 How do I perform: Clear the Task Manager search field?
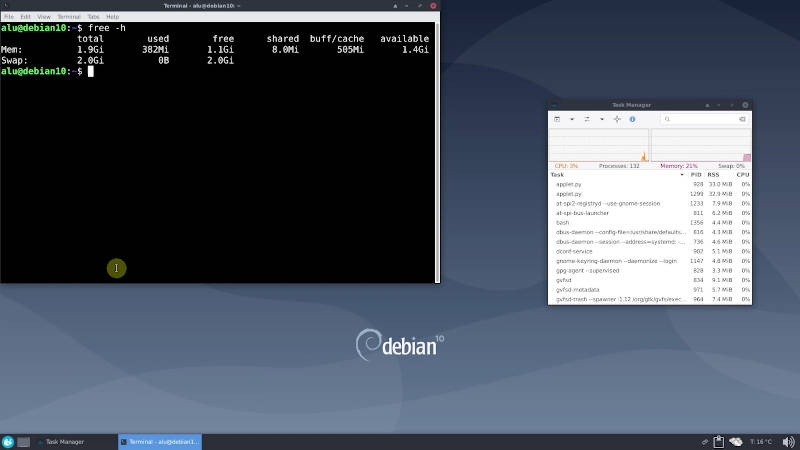click(x=742, y=119)
